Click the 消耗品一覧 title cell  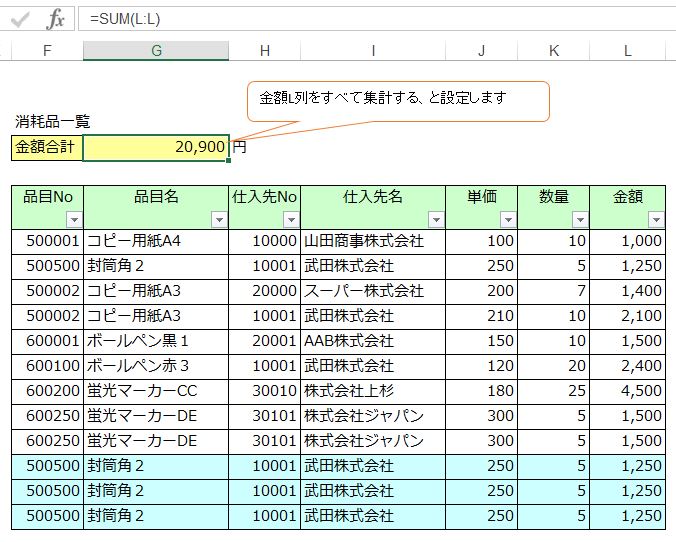click(x=53, y=122)
